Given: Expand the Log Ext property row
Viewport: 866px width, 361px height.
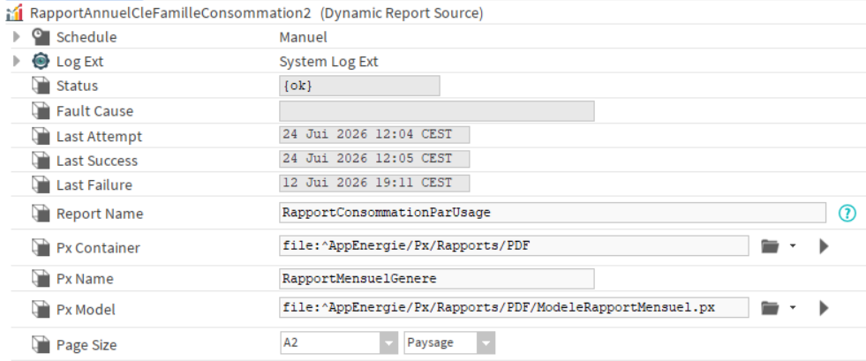Looking at the screenshot, I should (x=16, y=61).
